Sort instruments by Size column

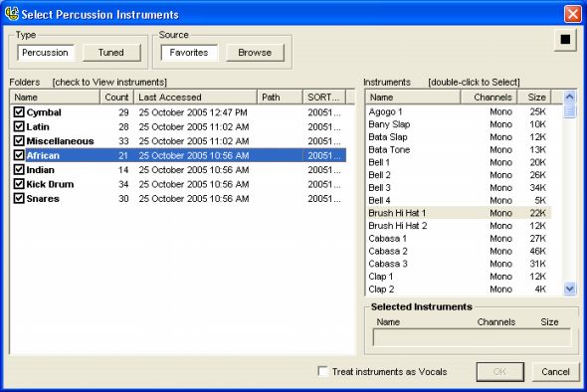click(x=534, y=97)
